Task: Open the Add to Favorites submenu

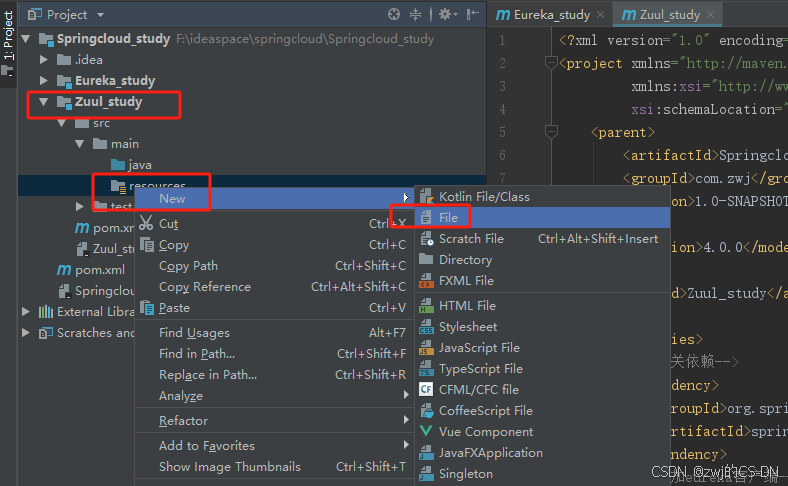Action: [x=274, y=446]
